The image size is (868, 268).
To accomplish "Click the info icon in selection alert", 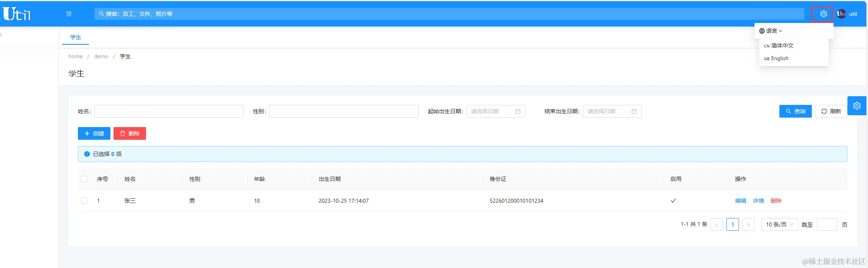I will pos(87,154).
